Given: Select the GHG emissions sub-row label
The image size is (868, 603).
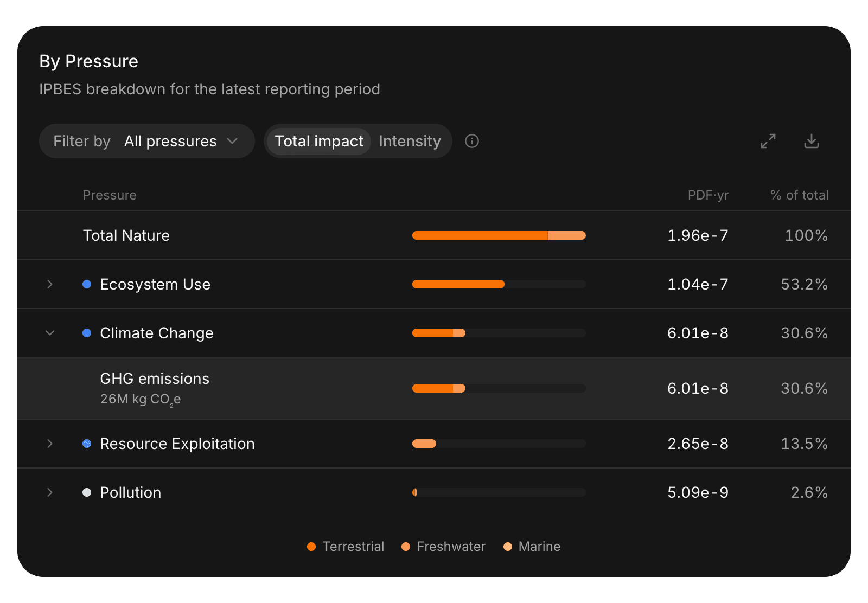Looking at the screenshot, I should click(x=155, y=379).
